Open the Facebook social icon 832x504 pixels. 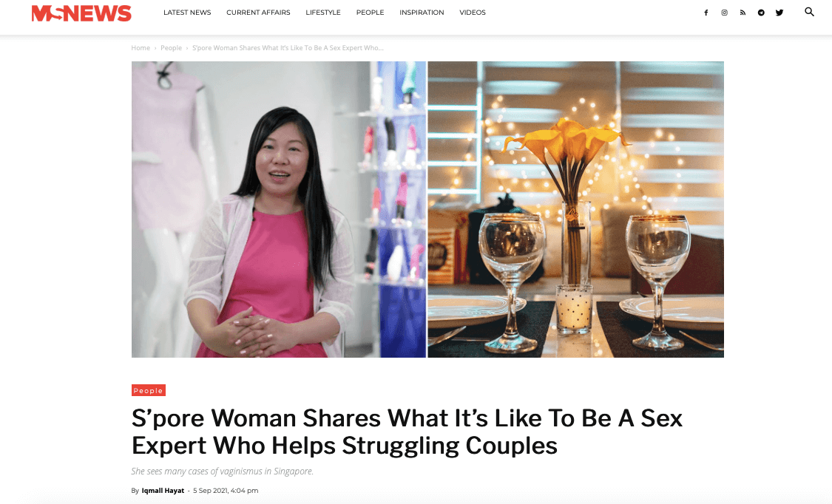click(x=706, y=13)
